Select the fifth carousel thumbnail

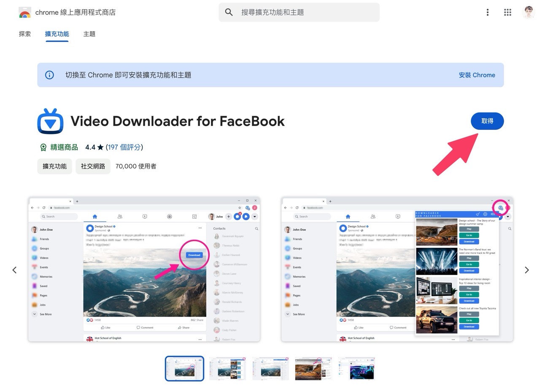coord(356,368)
